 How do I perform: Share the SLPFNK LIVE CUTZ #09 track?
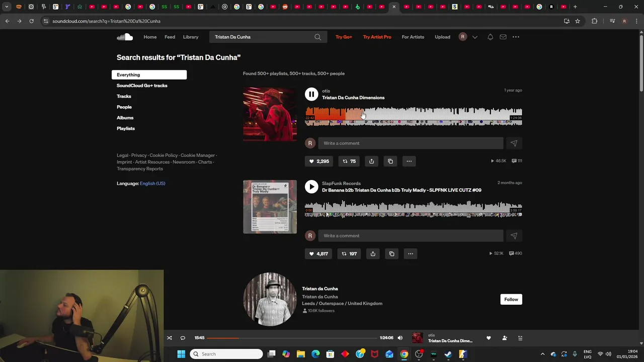[373, 253]
